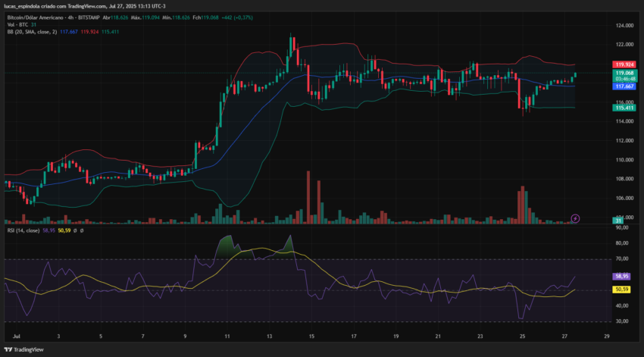
Task: Click the purple 58,95 RSI value tag
Action: 621,277
